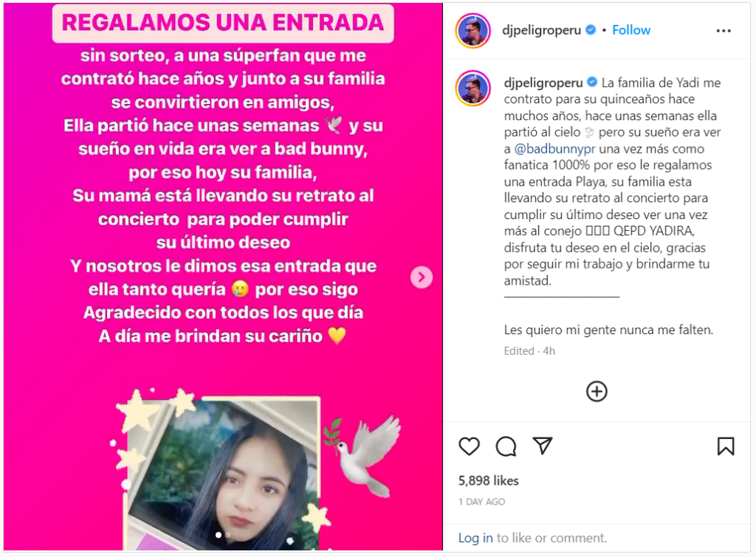Screen dimensions: 756x557
Task: Click the 1 DAY AGO timestamp
Action: click(481, 502)
